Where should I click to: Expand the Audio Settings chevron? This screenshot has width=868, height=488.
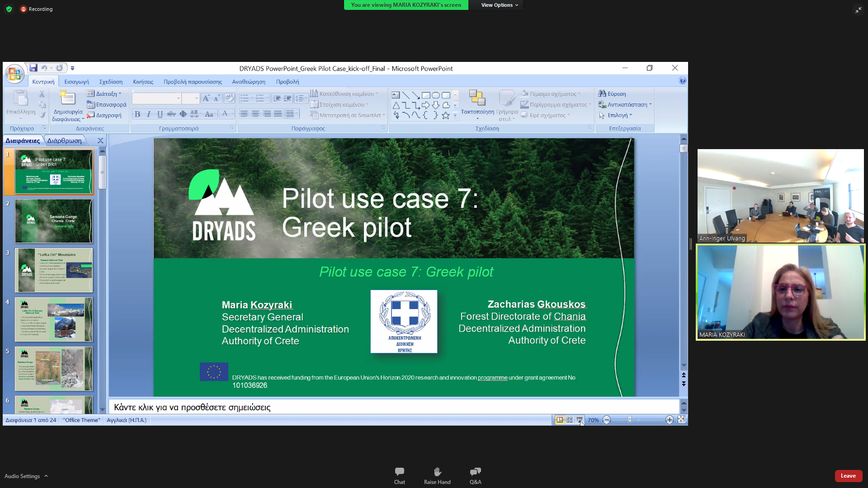tap(46, 476)
